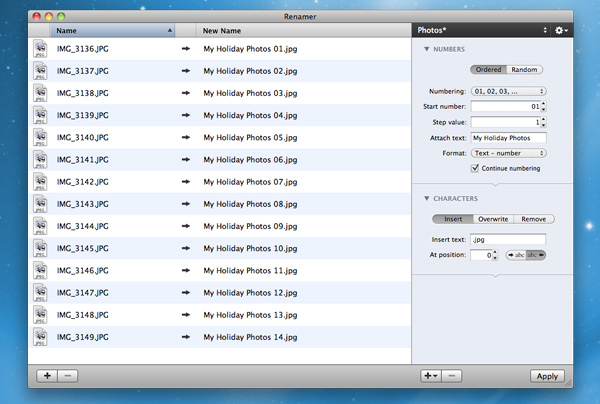The width and height of the screenshot is (600, 404).
Task: Open the add renaming action menu
Action: tap(431, 376)
